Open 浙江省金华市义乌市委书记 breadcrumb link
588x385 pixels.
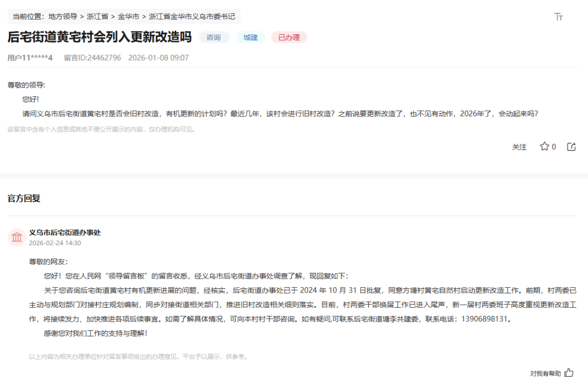(192, 17)
